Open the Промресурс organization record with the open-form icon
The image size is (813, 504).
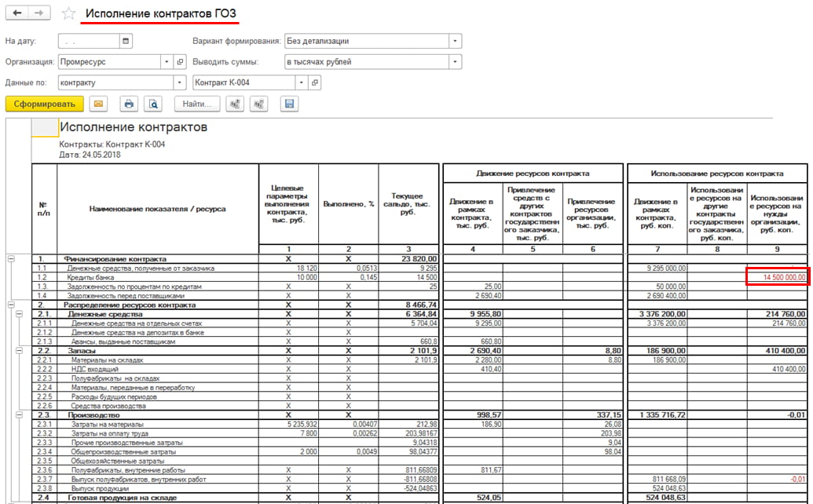coord(180,62)
